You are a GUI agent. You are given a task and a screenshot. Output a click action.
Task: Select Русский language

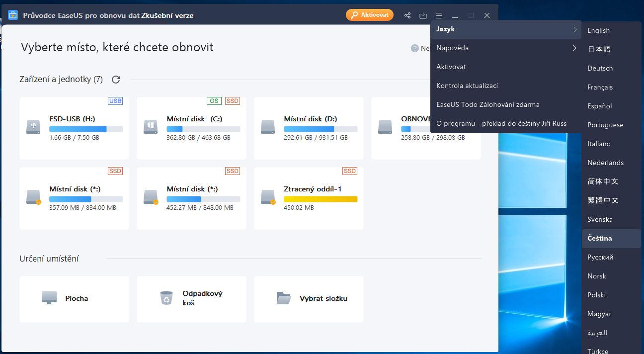coord(611,257)
